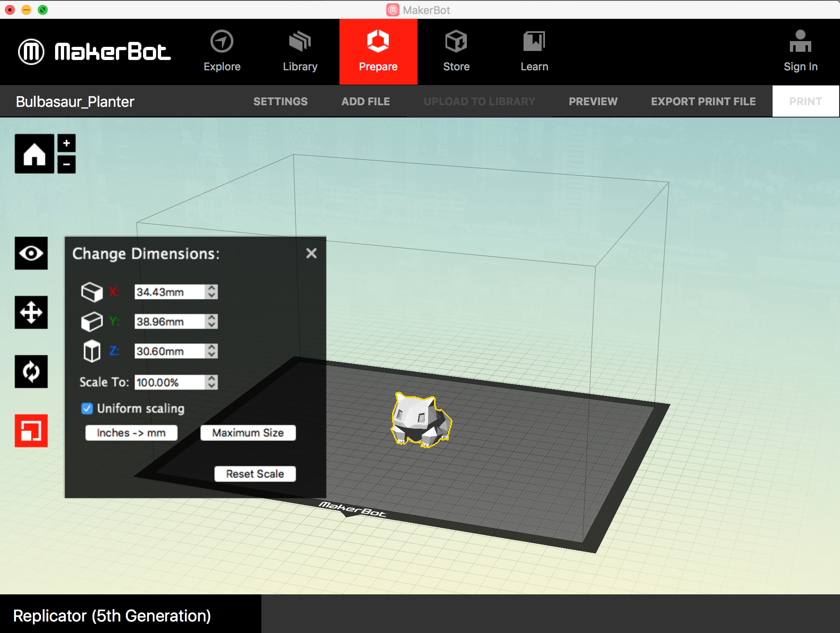Open the PREVIEW of the print
Viewport: 840px width, 633px height.
(x=593, y=102)
